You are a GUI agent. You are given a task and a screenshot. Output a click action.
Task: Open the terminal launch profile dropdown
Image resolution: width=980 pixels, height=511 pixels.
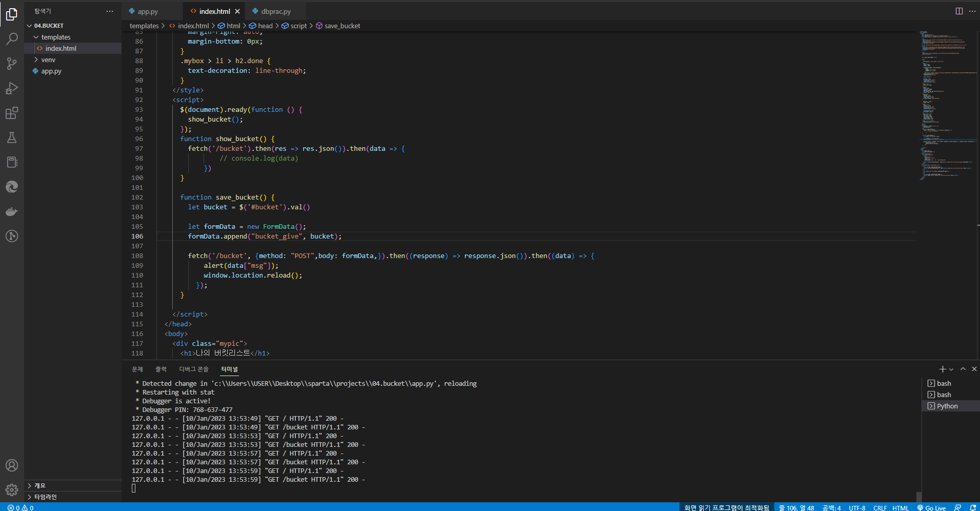coord(951,369)
